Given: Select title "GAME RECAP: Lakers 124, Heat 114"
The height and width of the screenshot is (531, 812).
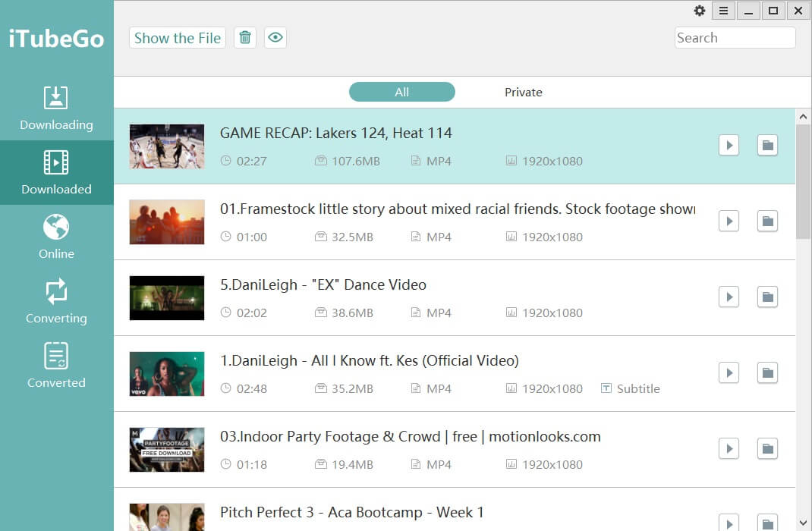Looking at the screenshot, I should [336, 133].
